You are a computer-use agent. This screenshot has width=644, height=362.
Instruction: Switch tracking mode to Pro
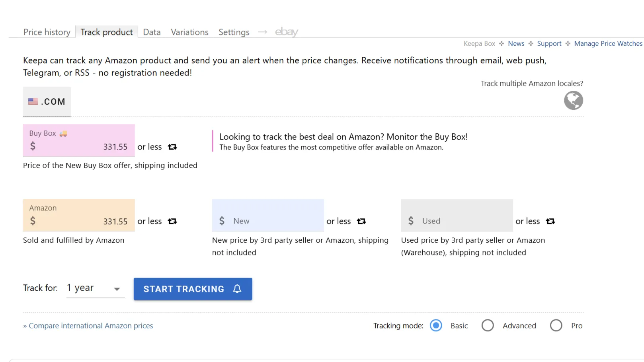click(x=556, y=325)
